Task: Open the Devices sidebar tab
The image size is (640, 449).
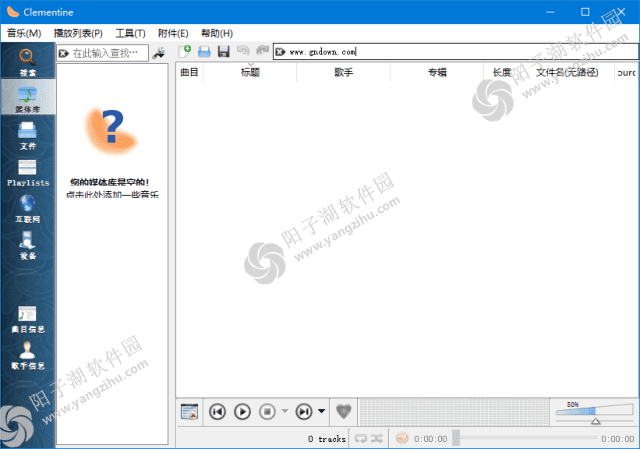Action: click(x=28, y=245)
